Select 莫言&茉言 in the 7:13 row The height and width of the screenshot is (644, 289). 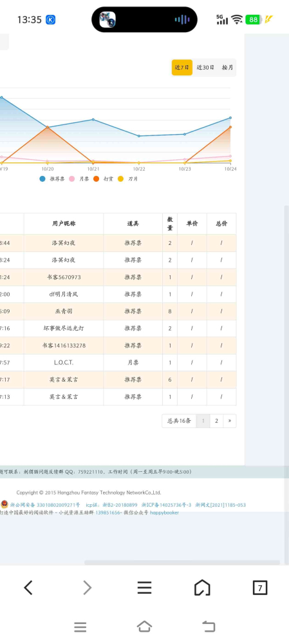64,396
